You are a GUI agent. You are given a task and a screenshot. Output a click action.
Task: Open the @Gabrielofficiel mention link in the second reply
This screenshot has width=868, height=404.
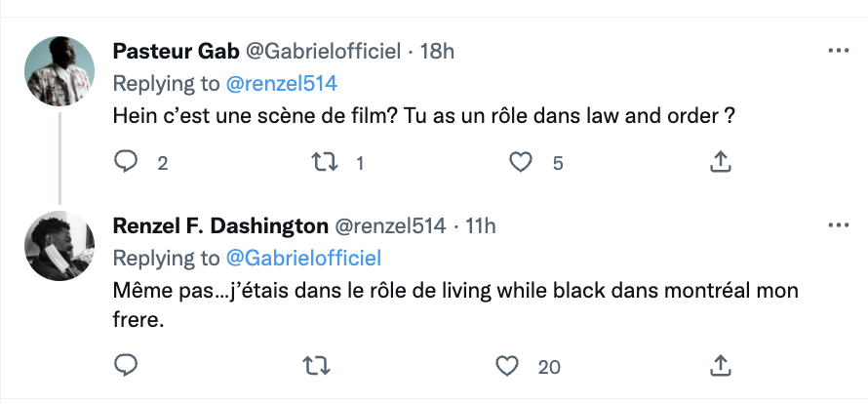point(303,258)
